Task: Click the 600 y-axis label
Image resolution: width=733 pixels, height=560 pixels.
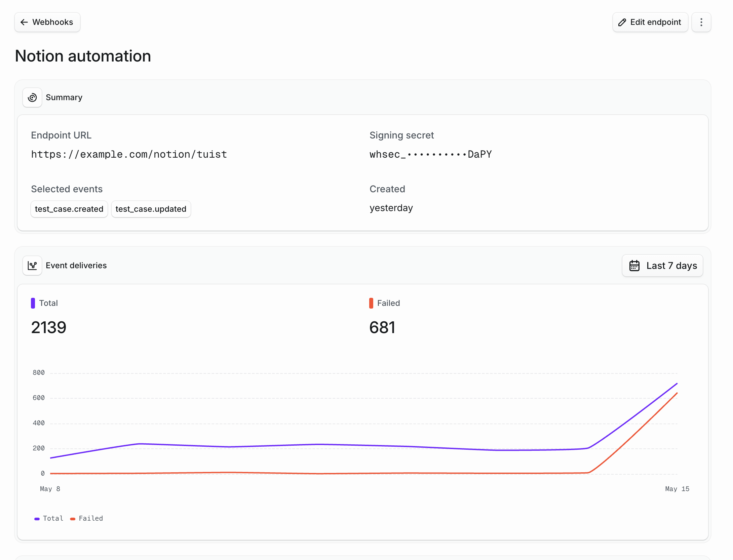Action: point(39,398)
